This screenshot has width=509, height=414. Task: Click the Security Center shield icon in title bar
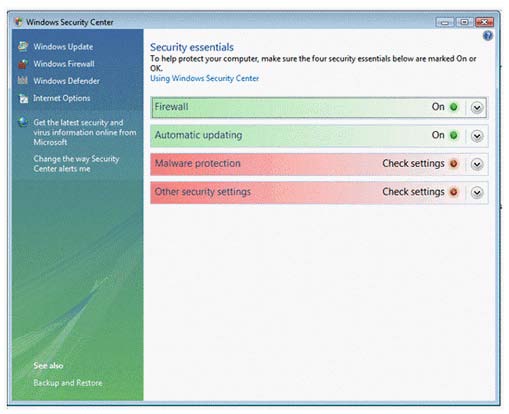point(18,22)
